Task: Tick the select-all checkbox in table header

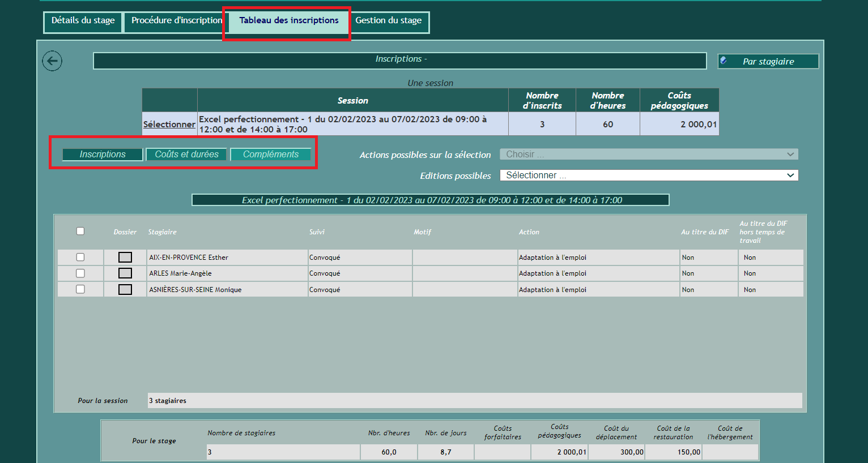Action: pos(80,231)
